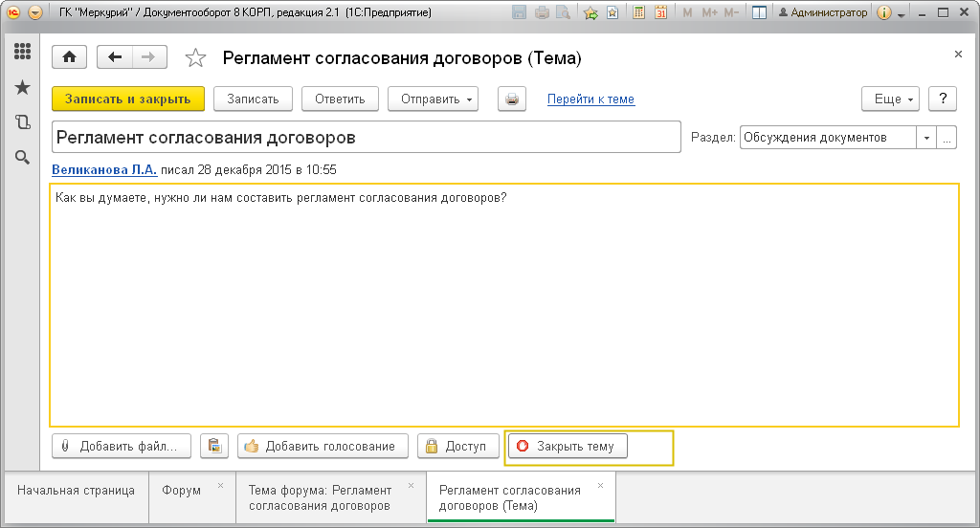Click inside the message text area
The height and width of the screenshot is (528, 980).
(504, 305)
